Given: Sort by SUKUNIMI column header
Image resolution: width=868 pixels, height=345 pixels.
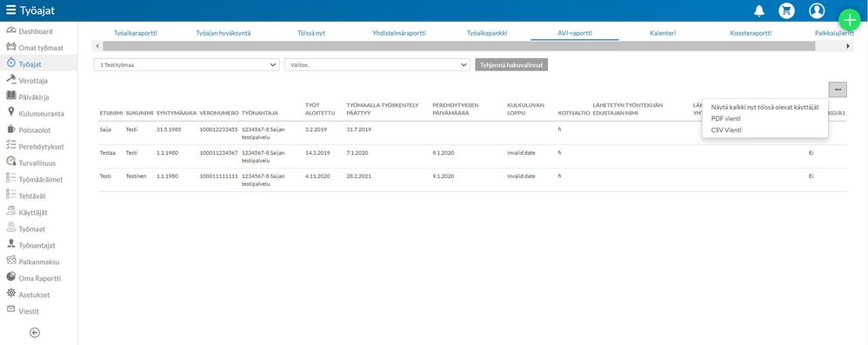Looking at the screenshot, I should (139, 113).
